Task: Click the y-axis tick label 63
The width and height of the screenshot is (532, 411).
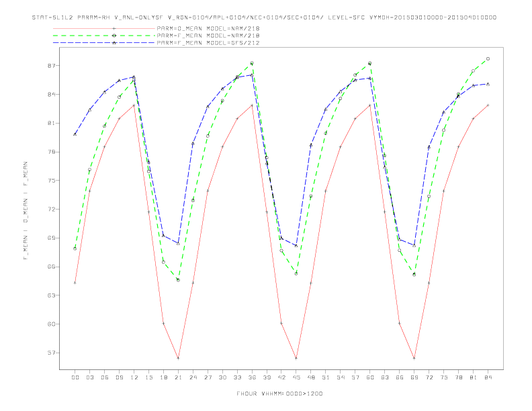Action: (x=51, y=295)
